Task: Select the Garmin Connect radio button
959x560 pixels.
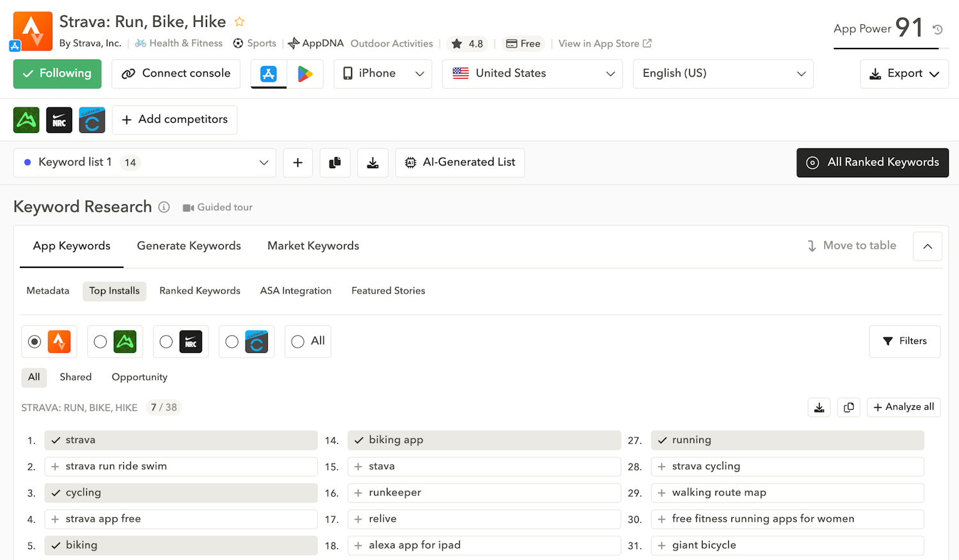Action: pyautogui.click(x=232, y=342)
